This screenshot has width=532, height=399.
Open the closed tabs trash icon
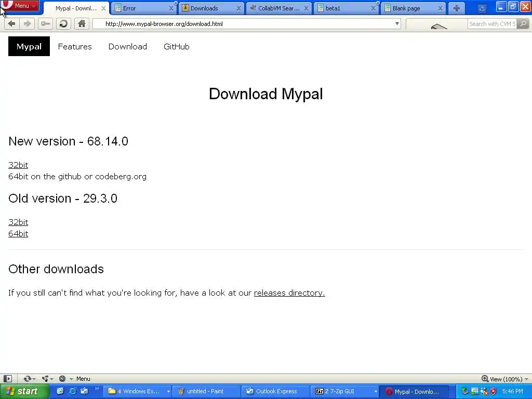[482, 8]
